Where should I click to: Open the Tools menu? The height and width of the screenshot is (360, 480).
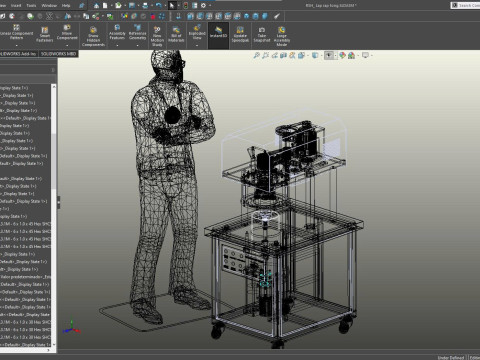click(31, 5)
